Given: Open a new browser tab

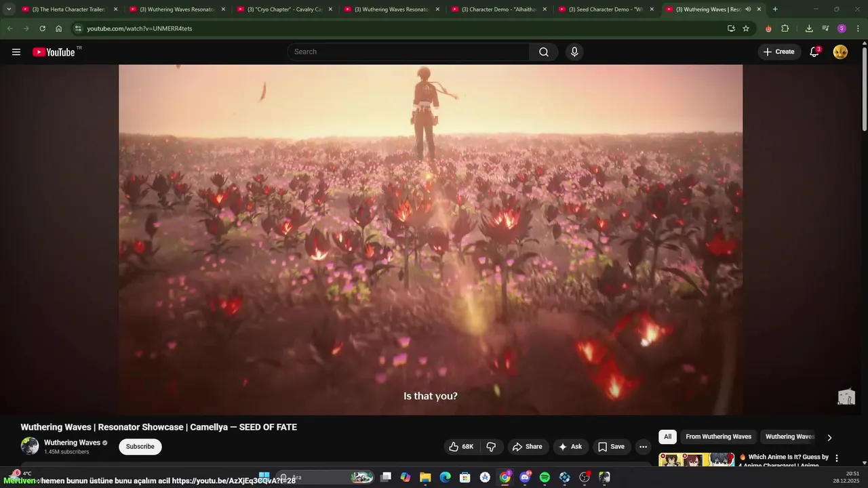Looking at the screenshot, I should 775,9.
